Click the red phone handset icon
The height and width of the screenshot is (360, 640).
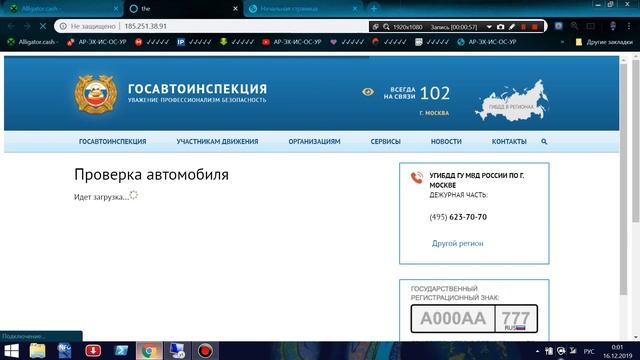(x=417, y=178)
